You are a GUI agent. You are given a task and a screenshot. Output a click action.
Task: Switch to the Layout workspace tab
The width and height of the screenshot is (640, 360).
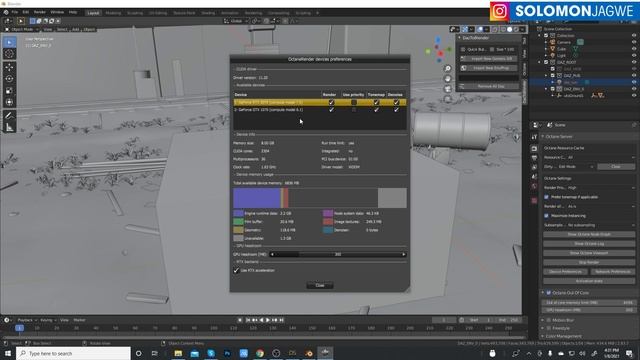point(93,13)
